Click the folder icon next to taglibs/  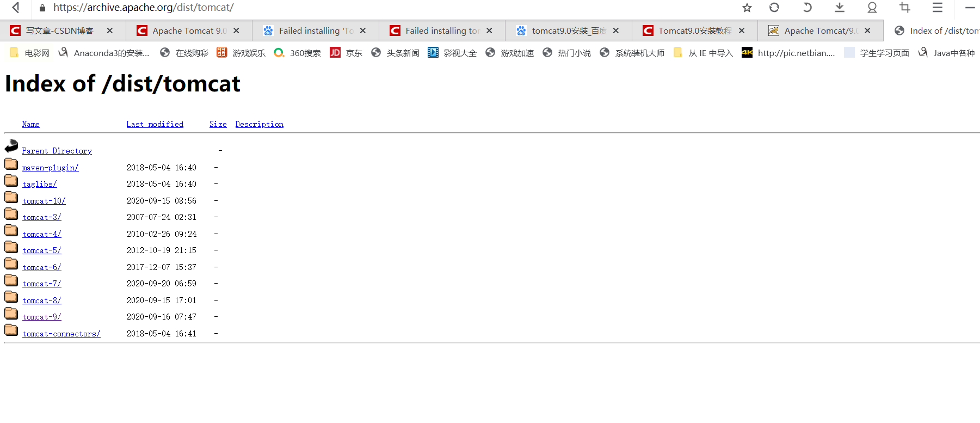11,180
